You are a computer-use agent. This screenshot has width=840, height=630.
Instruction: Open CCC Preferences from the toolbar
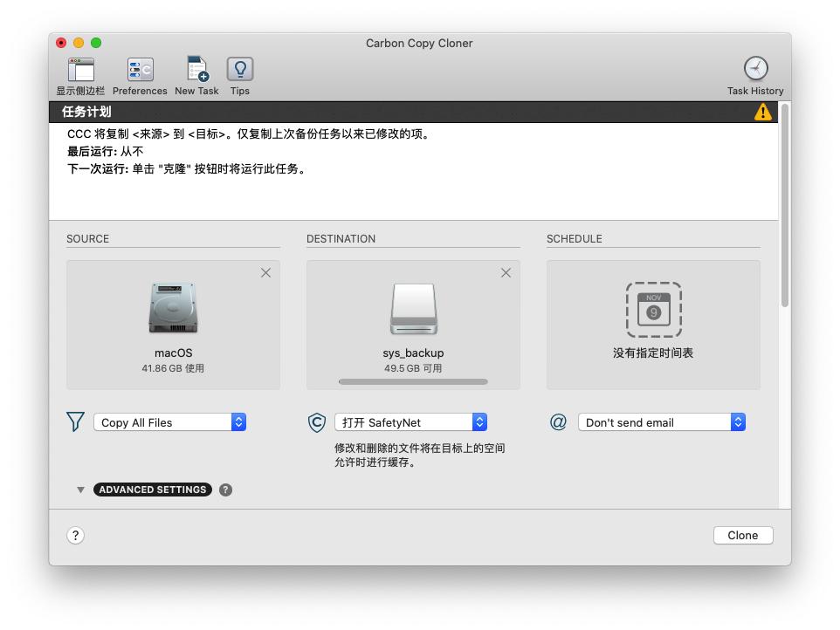click(x=140, y=69)
